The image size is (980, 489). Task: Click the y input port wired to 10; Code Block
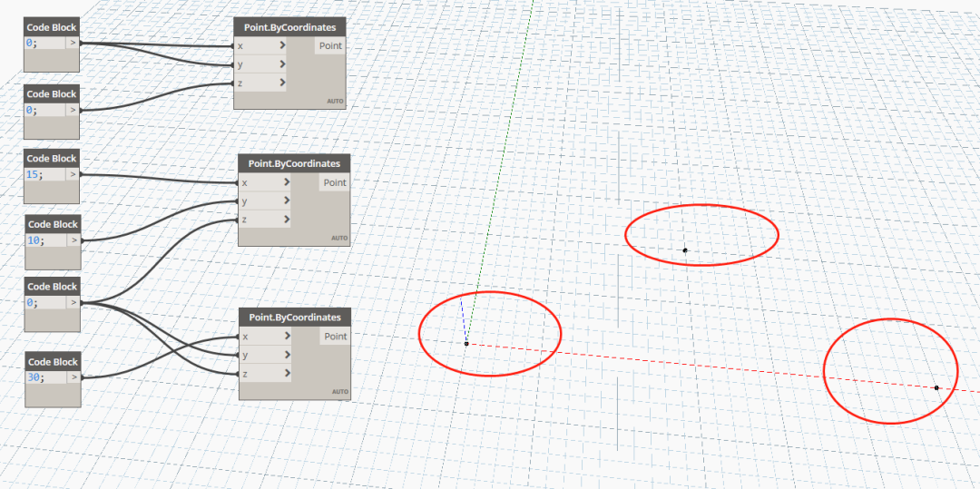(264, 200)
